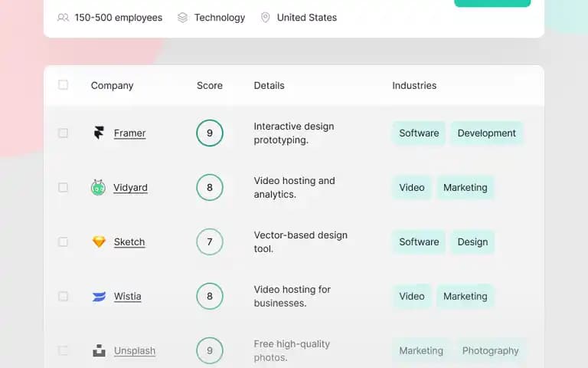Click the Vidyard robot logo icon
Viewport: 588px width, 368px height.
pos(98,187)
